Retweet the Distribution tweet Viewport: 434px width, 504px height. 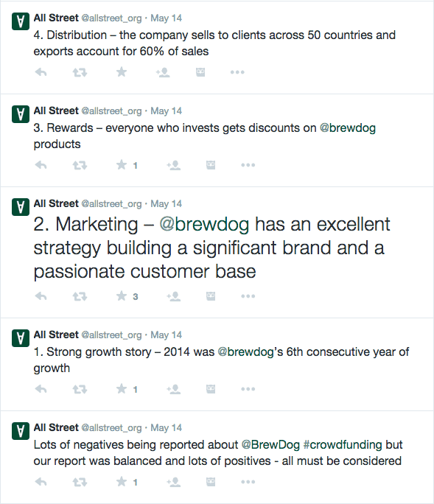click(80, 72)
